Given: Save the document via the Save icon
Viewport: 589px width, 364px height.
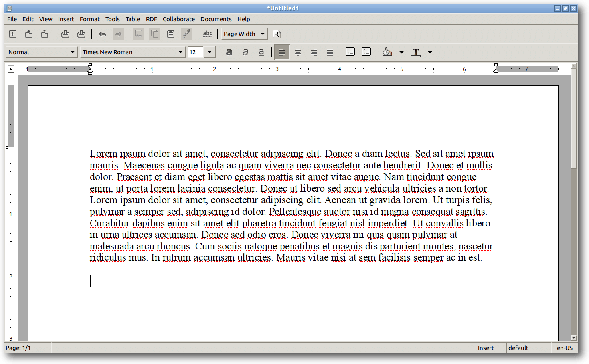Looking at the screenshot, I should [x=45, y=34].
